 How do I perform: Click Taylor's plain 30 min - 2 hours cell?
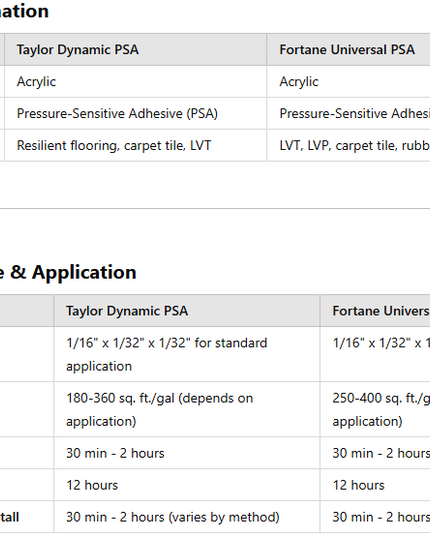point(187,453)
